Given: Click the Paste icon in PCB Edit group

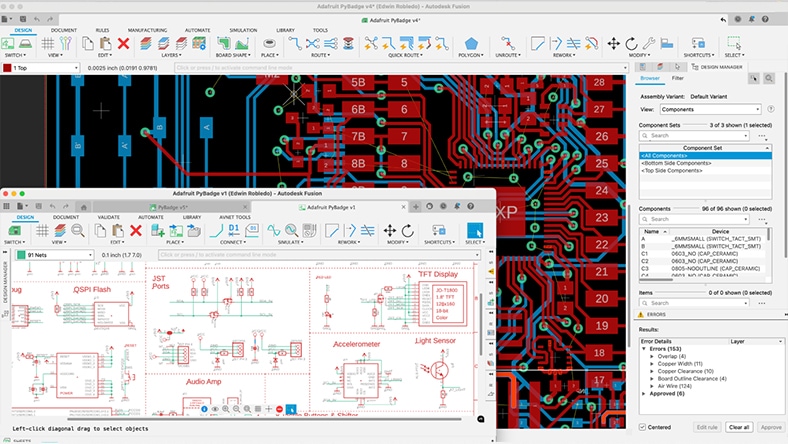Looking at the screenshot, I should [x=105, y=44].
